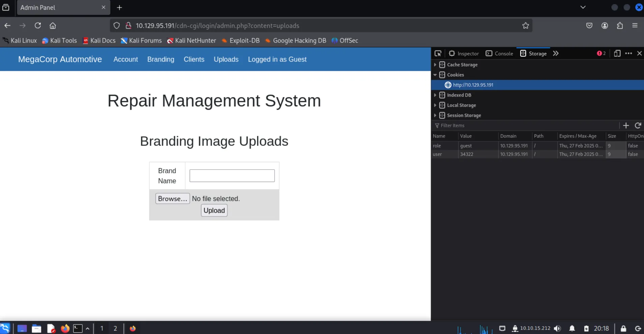This screenshot has width=644, height=334.
Task: Open list all tabs dropdown
Action: pos(583,7)
